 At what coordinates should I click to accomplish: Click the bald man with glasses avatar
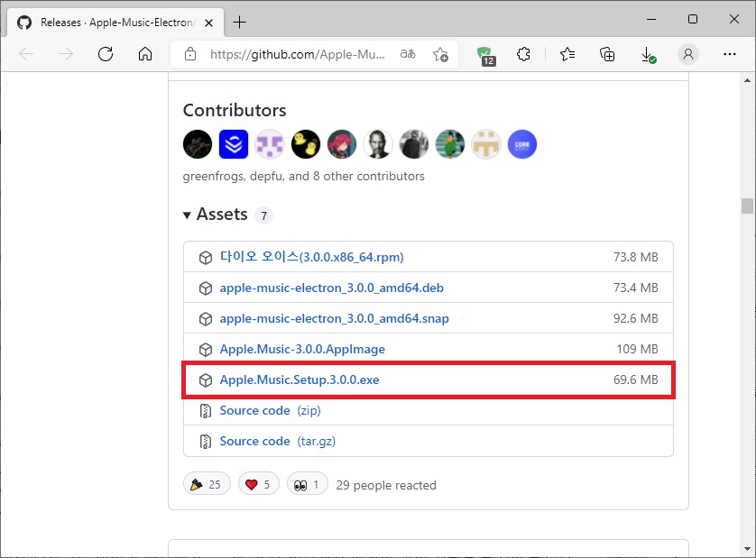coord(378,144)
